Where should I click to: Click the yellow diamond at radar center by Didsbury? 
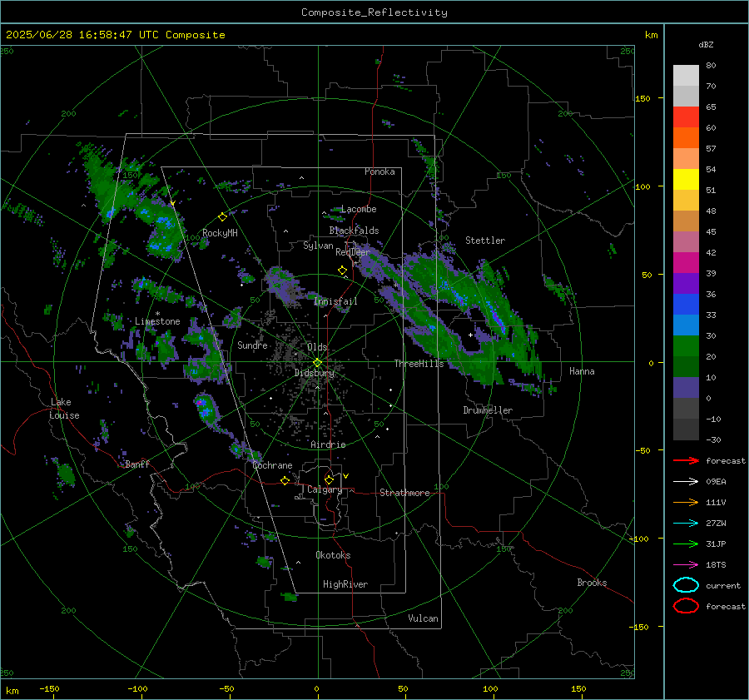(317, 363)
